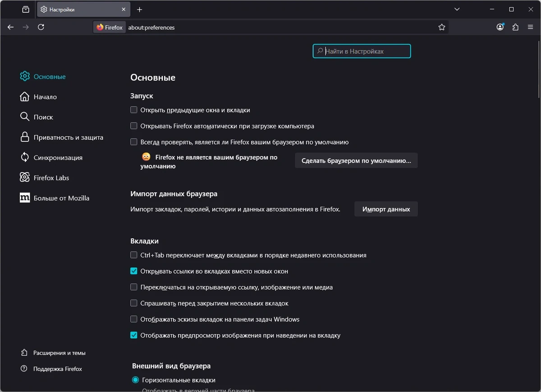Click the Firefox Labs atom icon
The width and height of the screenshot is (541, 392).
click(x=25, y=178)
